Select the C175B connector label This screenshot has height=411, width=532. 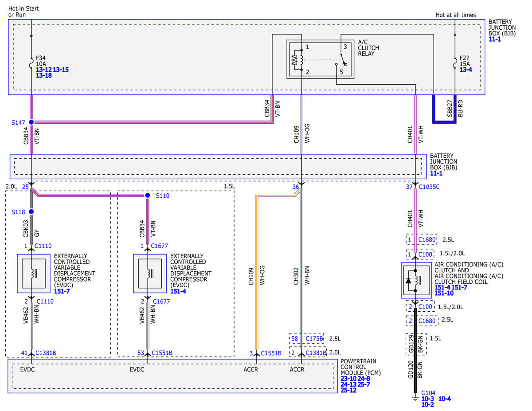pyautogui.click(x=314, y=339)
